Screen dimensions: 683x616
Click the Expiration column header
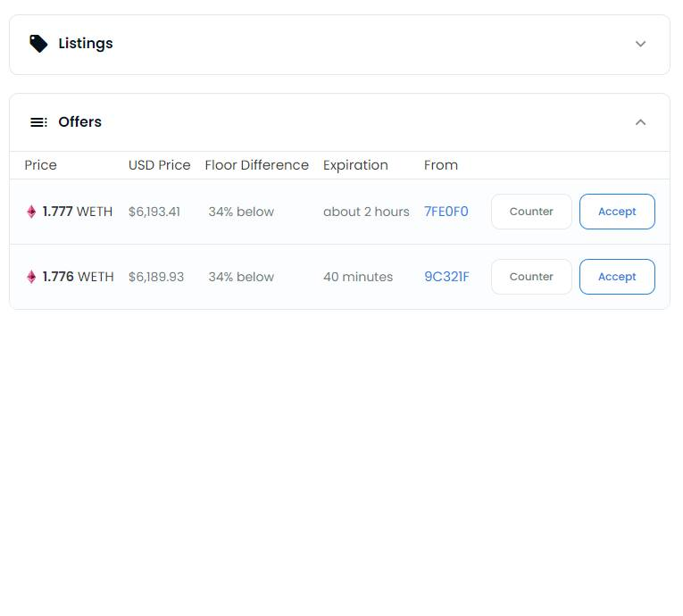click(355, 165)
